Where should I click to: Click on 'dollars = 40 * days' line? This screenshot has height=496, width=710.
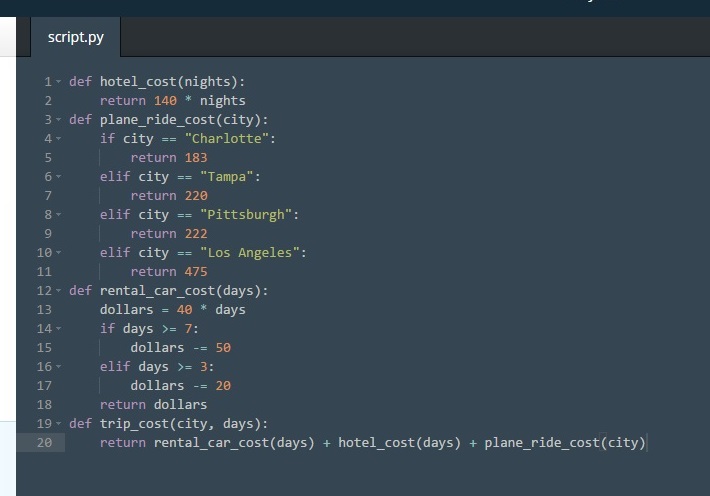173,310
